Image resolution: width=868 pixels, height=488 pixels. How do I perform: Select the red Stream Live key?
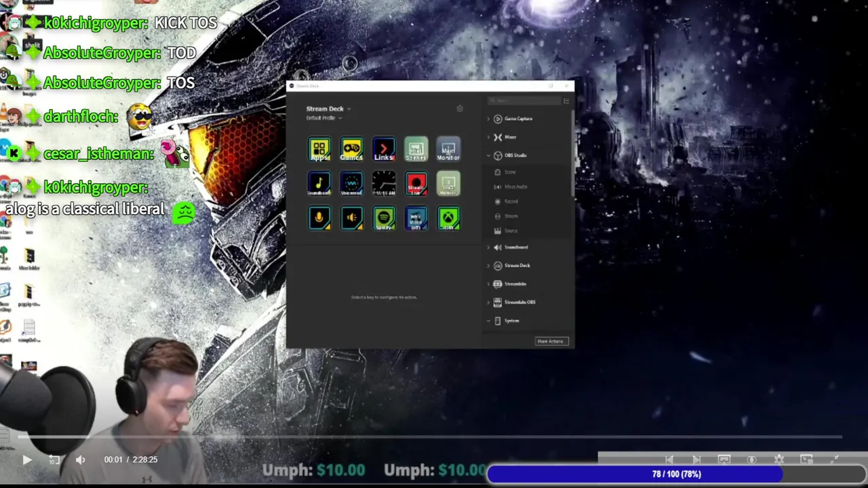[x=416, y=184]
